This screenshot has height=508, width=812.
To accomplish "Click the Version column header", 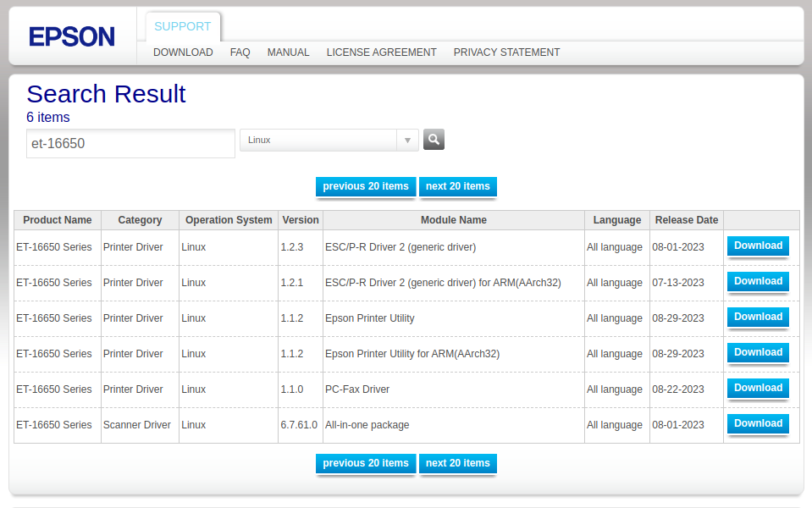I will [301, 220].
